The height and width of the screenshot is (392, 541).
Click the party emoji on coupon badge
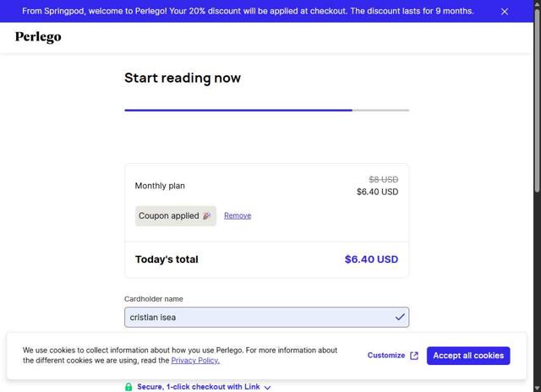point(207,216)
